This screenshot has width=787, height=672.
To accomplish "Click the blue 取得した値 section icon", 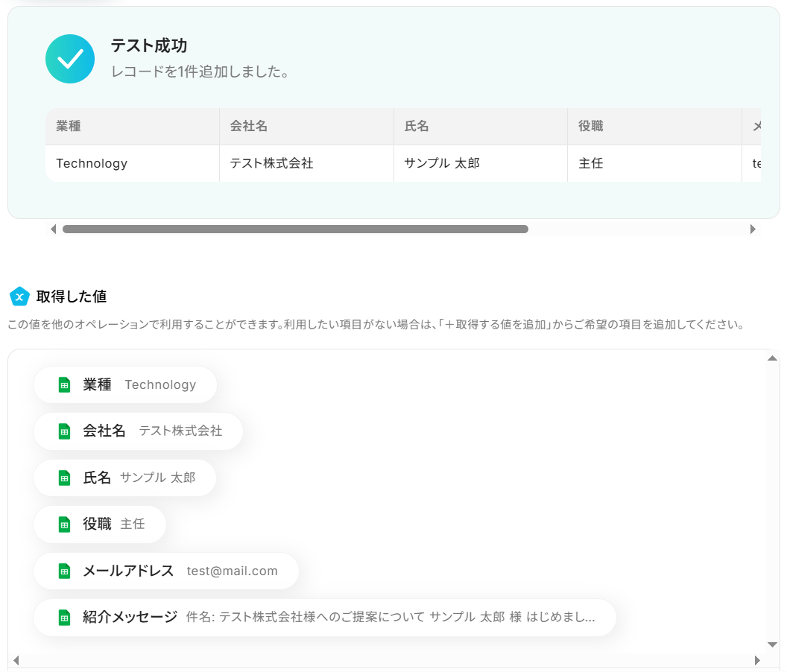I will (x=19, y=297).
